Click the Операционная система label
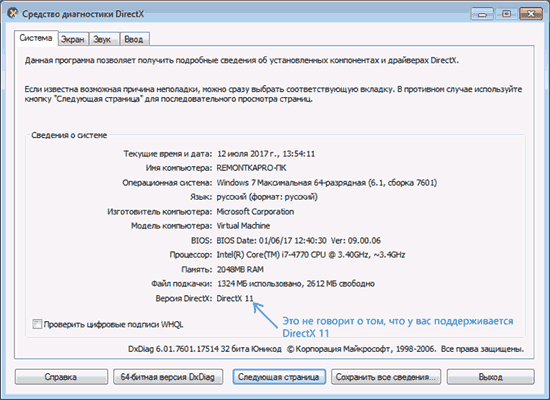The height and width of the screenshot is (400, 550). tap(167, 182)
